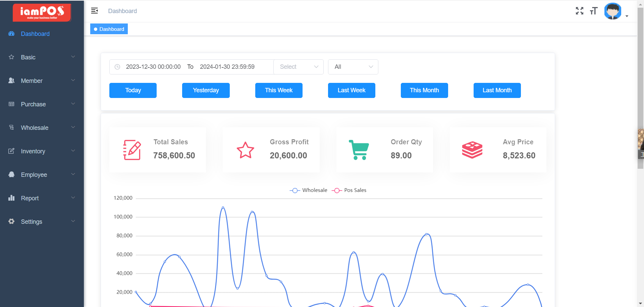Open the All filter dropdown
Image resolution: width=644 pixels, height=307 pixels.
tap(353, 67)
